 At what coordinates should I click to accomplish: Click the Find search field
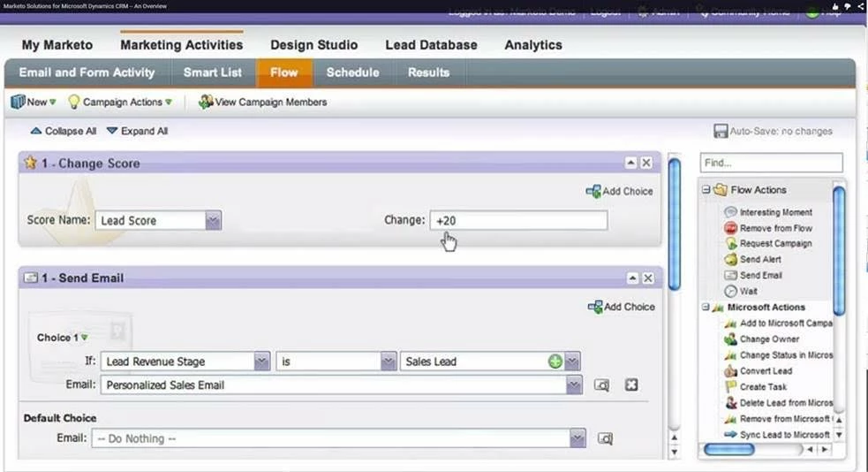click(x=771, y=163)
